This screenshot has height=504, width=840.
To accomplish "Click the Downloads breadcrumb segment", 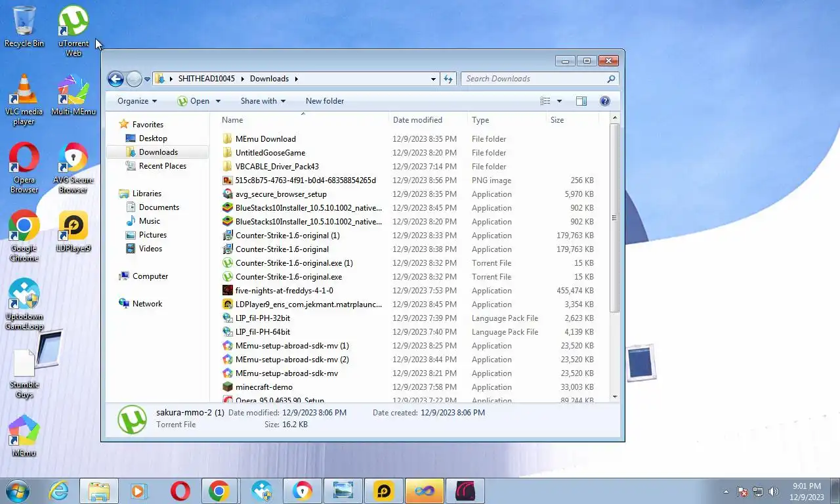I will tap(269, 79).
